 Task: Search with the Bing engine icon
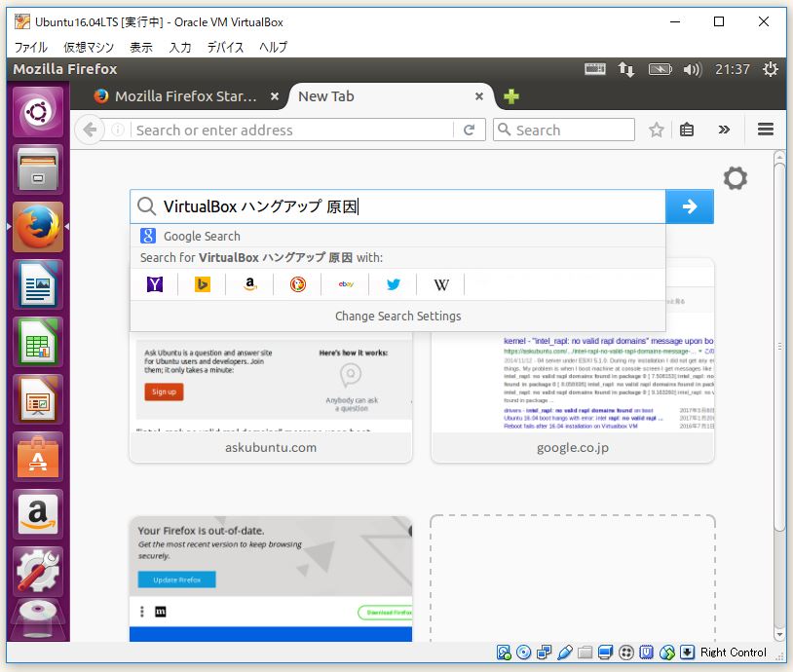click(x=203, y=284)
